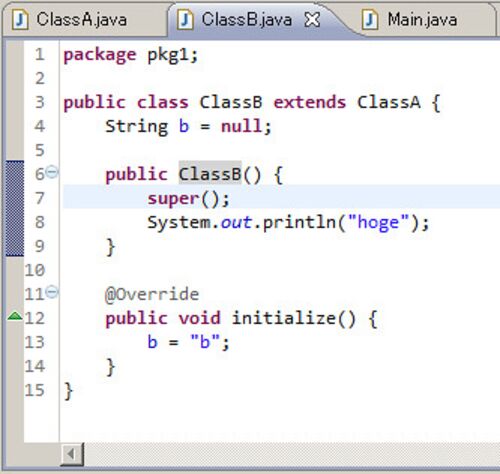
Task: Click the "hoge" string literal
Action: point(378,222)
